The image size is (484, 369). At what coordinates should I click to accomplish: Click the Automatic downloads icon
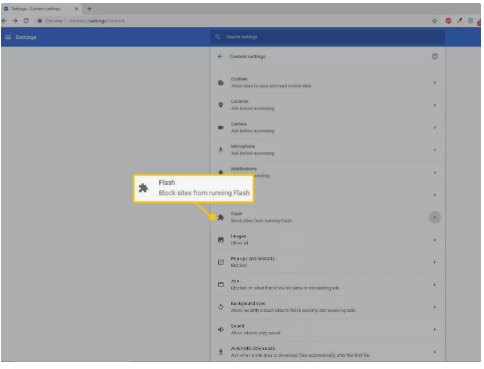coord(221,352)
